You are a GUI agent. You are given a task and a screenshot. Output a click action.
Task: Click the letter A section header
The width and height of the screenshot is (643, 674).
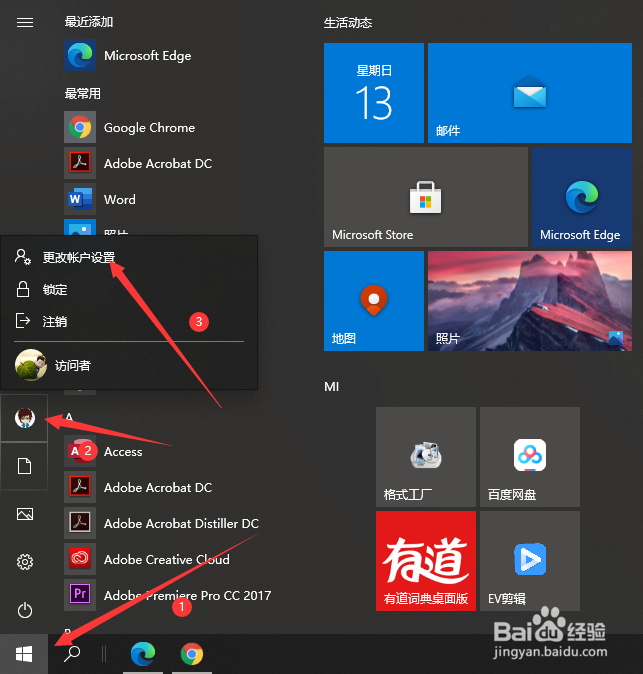(69, 417)
